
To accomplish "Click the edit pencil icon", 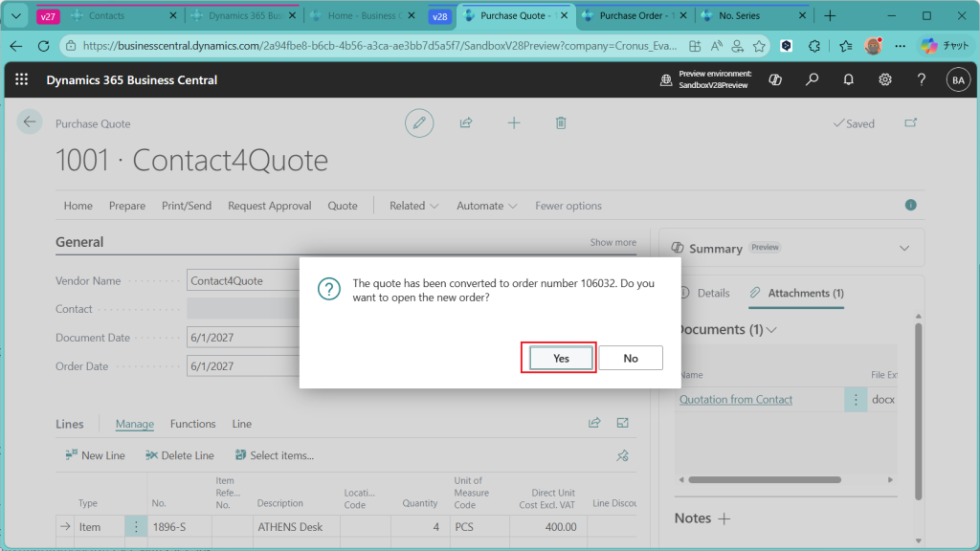I will 418,122.
